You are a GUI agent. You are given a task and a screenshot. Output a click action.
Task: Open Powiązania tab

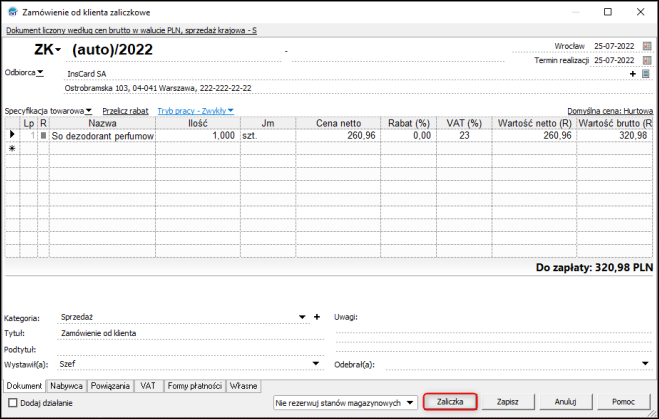pyautogui.click(x=110, y=386)
